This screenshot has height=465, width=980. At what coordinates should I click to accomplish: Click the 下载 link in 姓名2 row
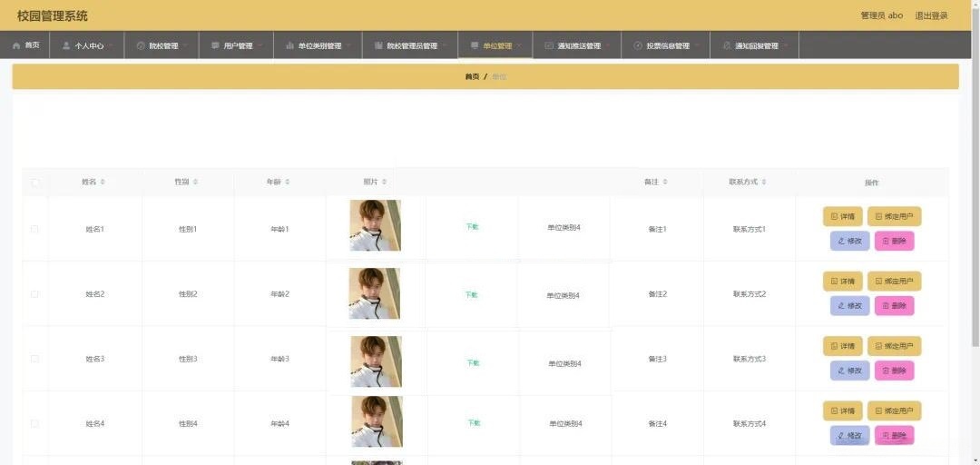point(472,294)
